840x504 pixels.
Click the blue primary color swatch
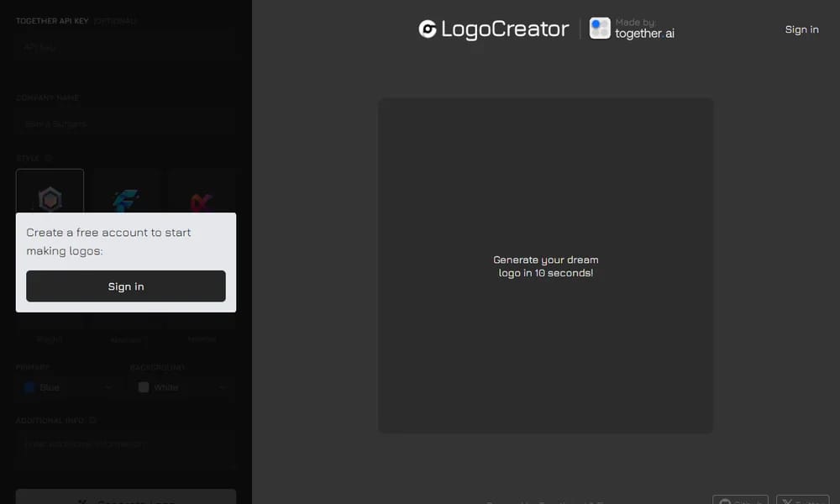coord(29,387)
